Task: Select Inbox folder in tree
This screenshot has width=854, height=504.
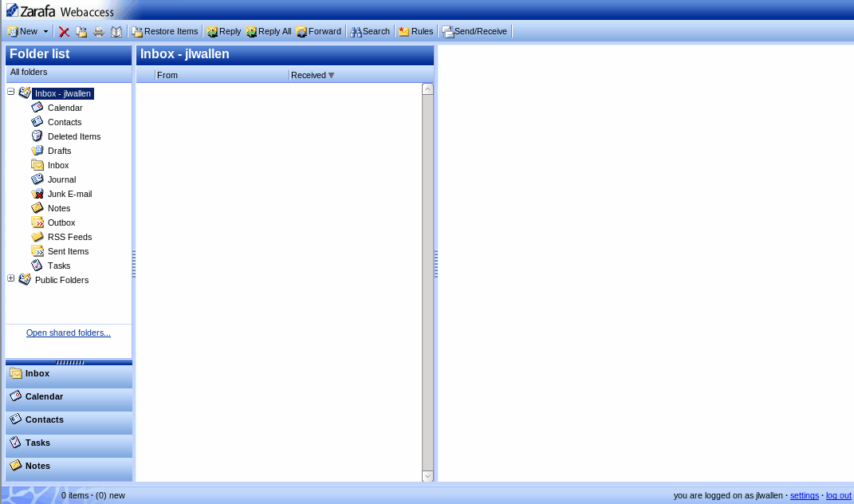Action: 58,165
